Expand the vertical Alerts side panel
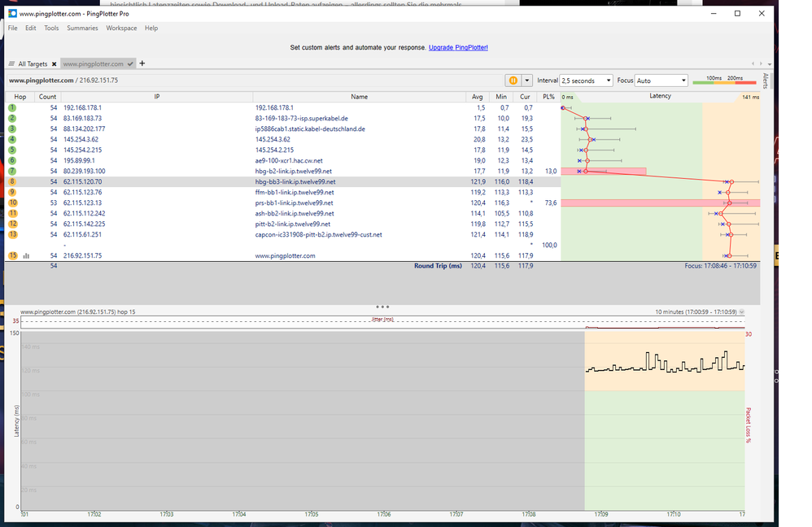This screenshot has height=527, width=812. [x=766, y=81]
